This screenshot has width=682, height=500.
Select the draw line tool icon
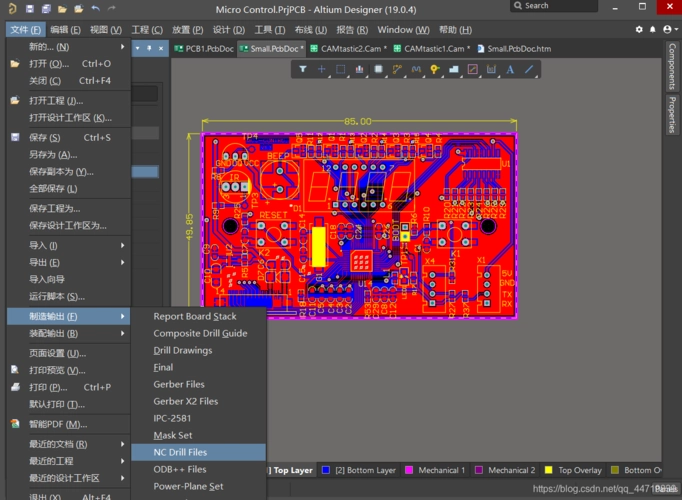[x=529, y=69]
